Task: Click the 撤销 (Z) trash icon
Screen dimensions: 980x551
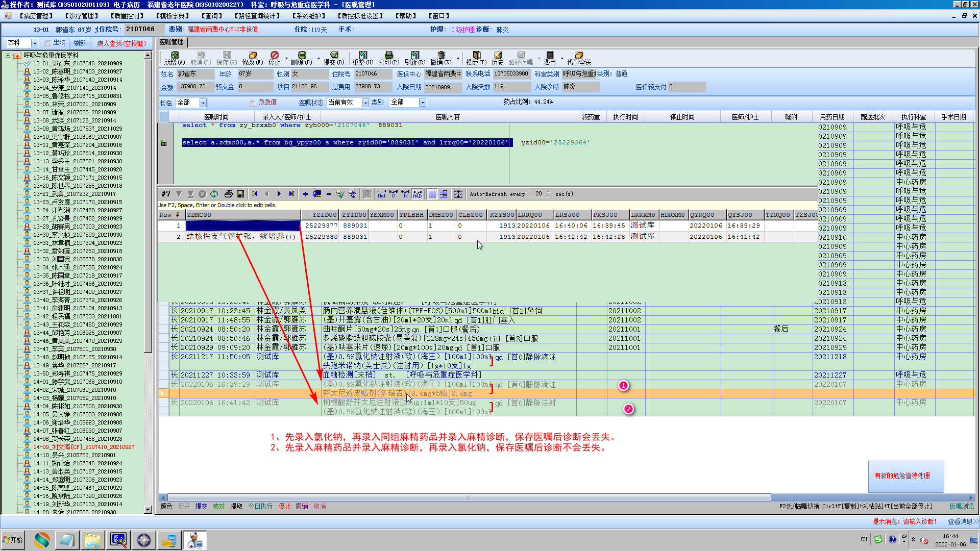Action: (441, 55)
